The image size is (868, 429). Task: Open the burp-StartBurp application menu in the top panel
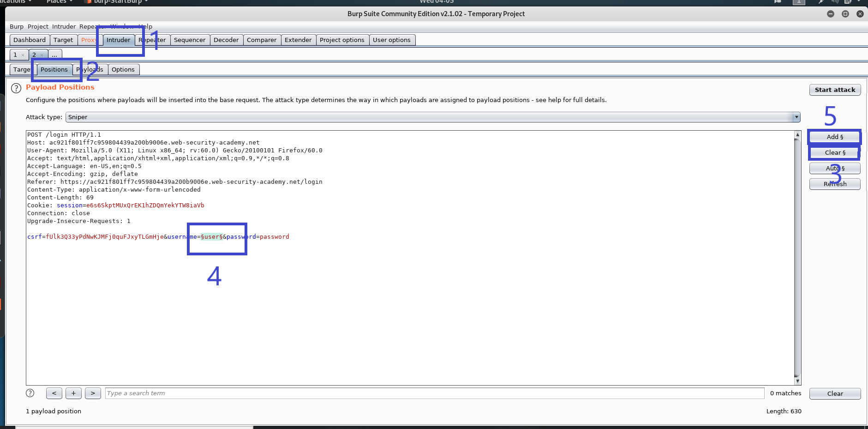[x=117, y=2]
